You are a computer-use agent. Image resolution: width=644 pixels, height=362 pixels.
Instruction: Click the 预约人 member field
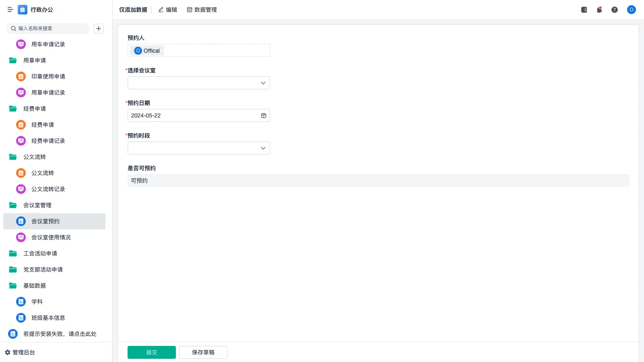(x=199, y=50)
